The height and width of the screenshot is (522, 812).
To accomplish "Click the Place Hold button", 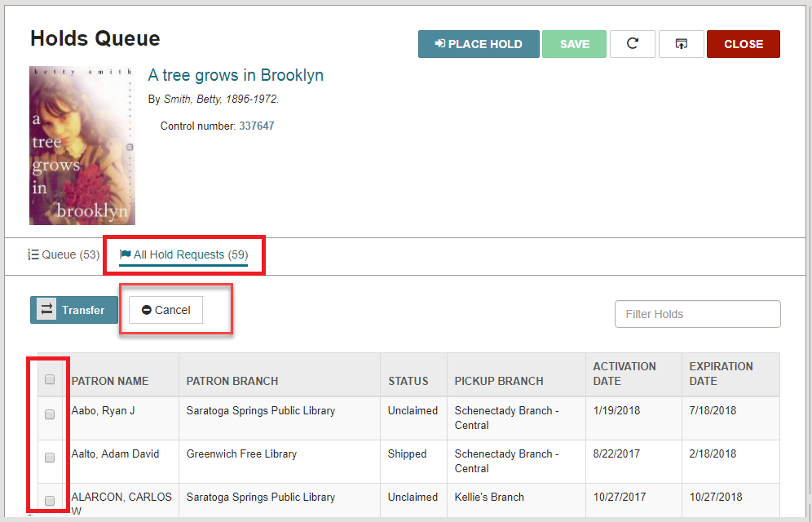I will (479, 44).
